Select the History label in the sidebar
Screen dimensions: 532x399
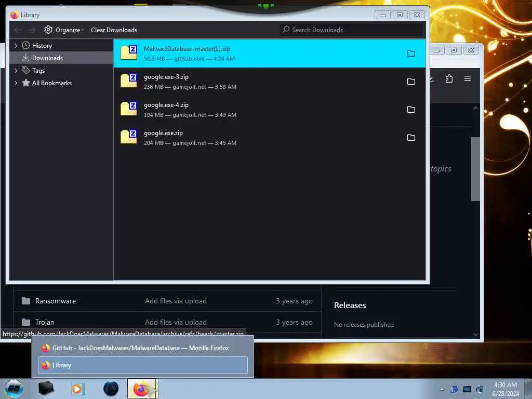click(x=42, y=46)
